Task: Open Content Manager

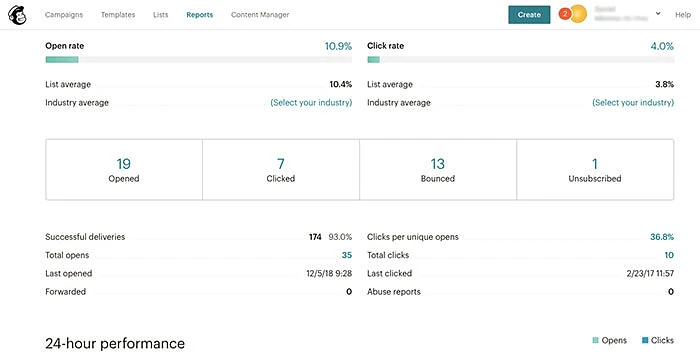Action: (x=260, y=15)
